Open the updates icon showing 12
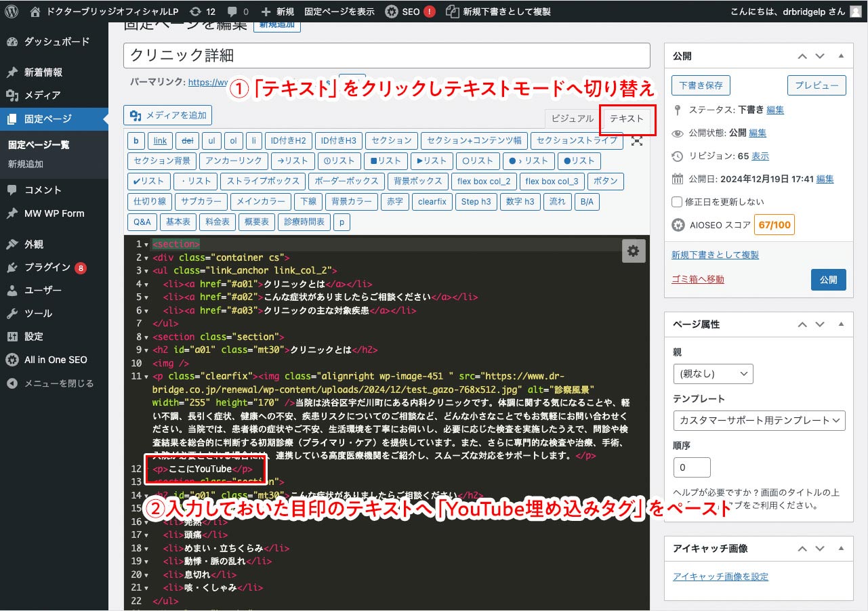The image size is (868, 611). [203, 12]
